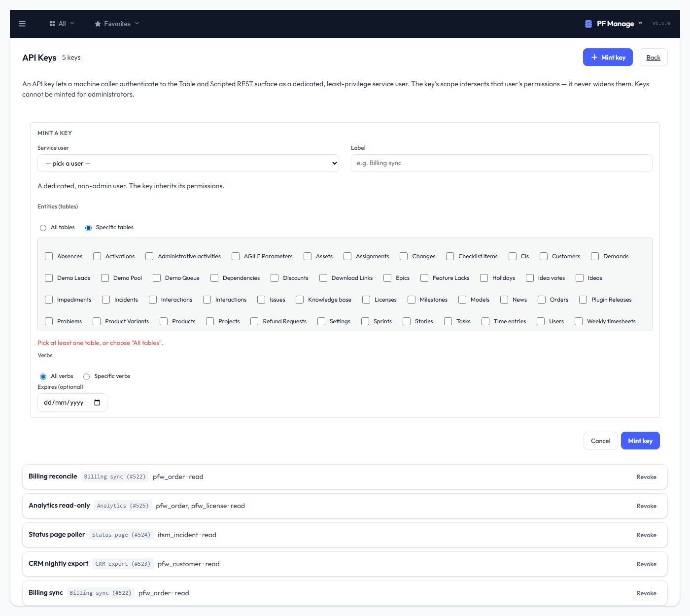
Task: Enable the Demo Pool checkbox
Action: point(105,278)
